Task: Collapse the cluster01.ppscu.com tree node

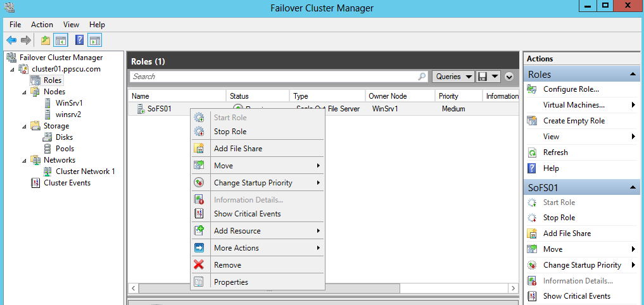Action: click(13, 70)
